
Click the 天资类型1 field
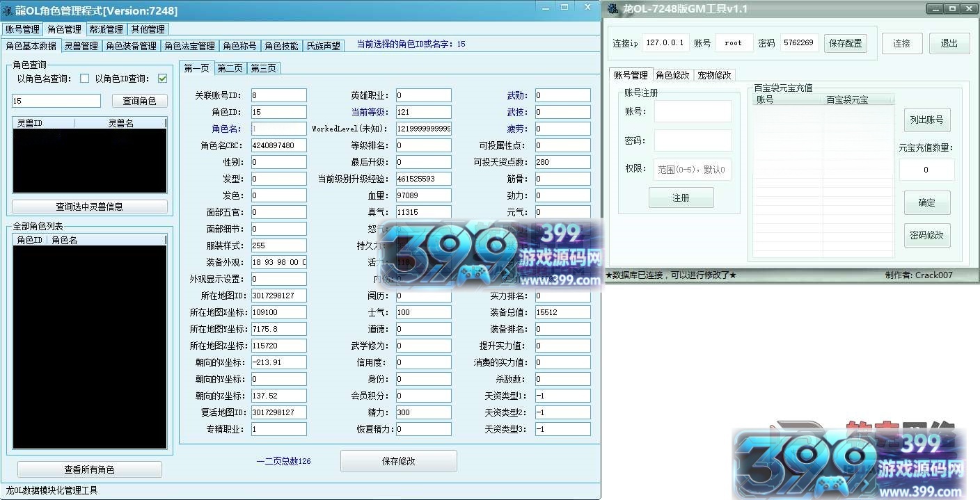(x=562, y=396)
